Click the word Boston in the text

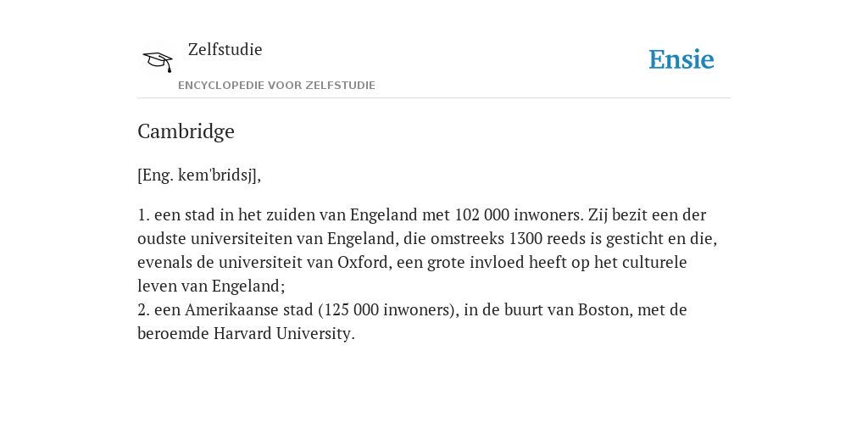pyautogui.click(x=604, y=309)
